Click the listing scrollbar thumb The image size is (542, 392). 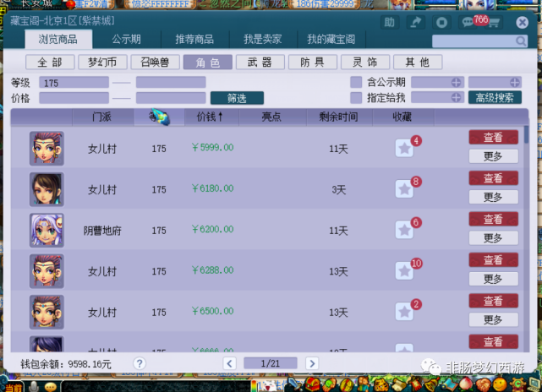point(527,134)
